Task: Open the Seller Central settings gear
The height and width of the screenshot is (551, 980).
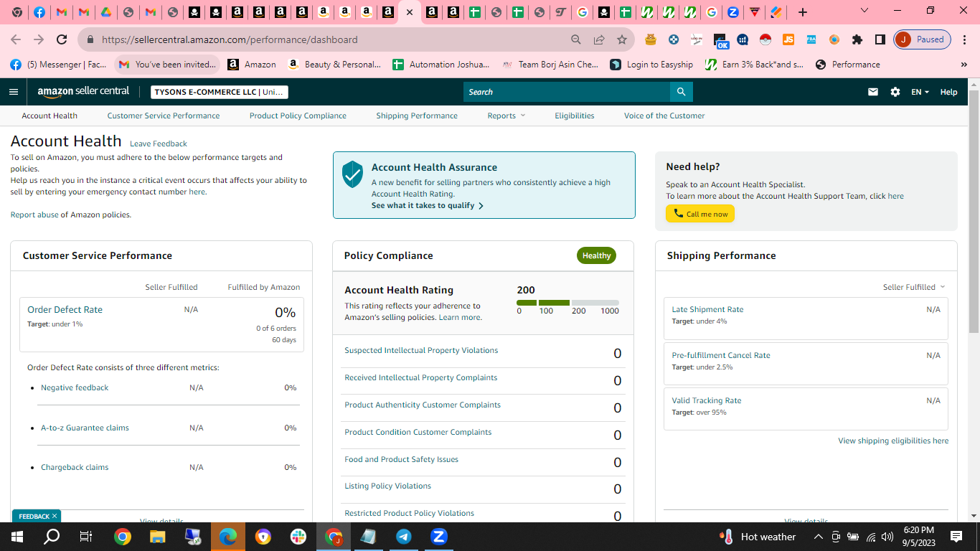Action: (895, 92)
